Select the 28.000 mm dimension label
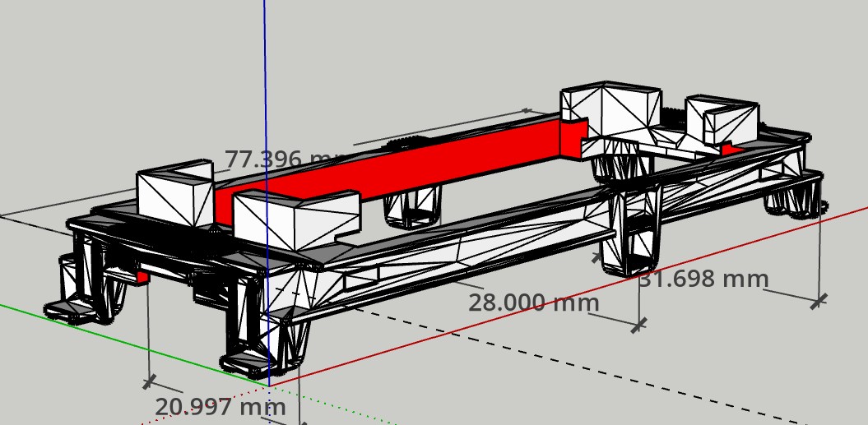 pyautogui.click(x=534, y=303)
